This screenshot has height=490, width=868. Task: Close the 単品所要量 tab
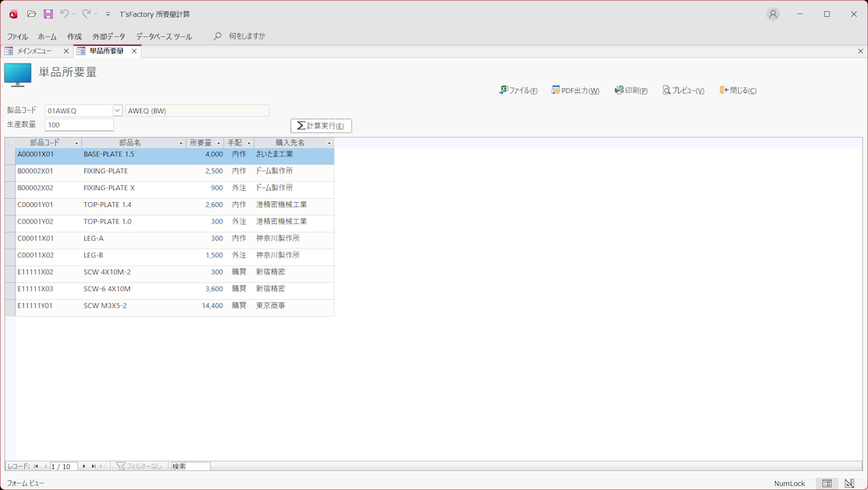click(x=134, y=51)
